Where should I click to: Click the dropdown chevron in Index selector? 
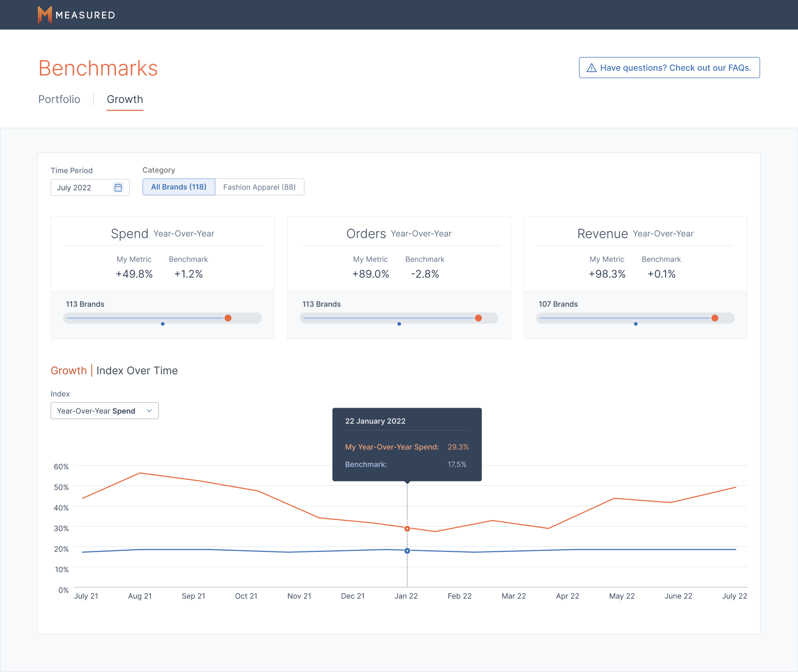pyautogui.click(x=149, y=411)
